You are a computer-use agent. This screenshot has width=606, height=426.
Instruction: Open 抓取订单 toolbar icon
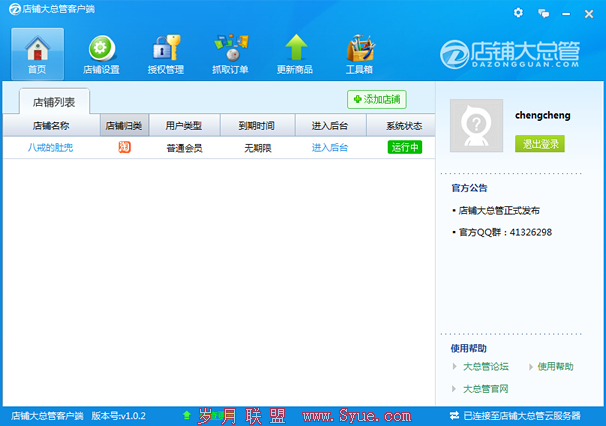click(230, 54)
